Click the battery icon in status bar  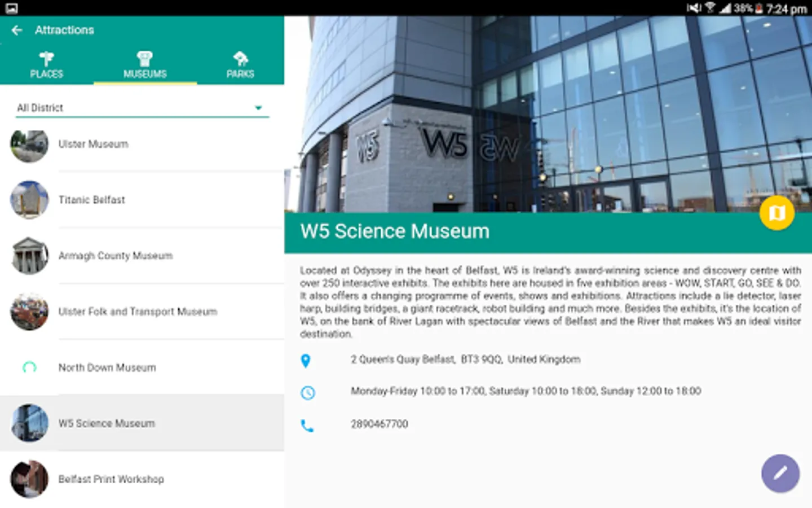(759, 8)
